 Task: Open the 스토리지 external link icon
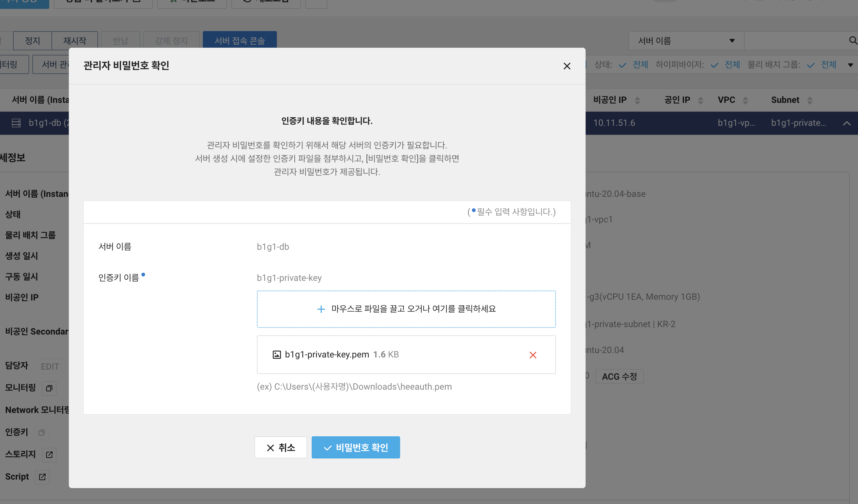pyautogui.click(x=49, y=454)
